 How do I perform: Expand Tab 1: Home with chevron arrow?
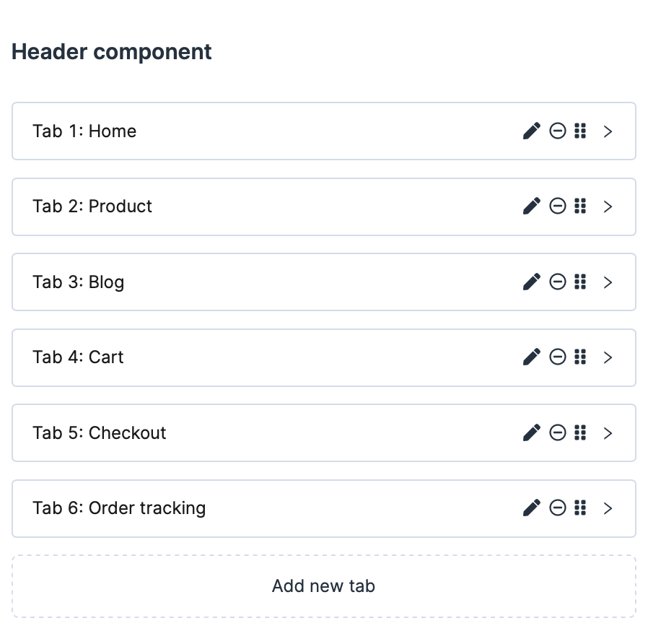point(608,131)
